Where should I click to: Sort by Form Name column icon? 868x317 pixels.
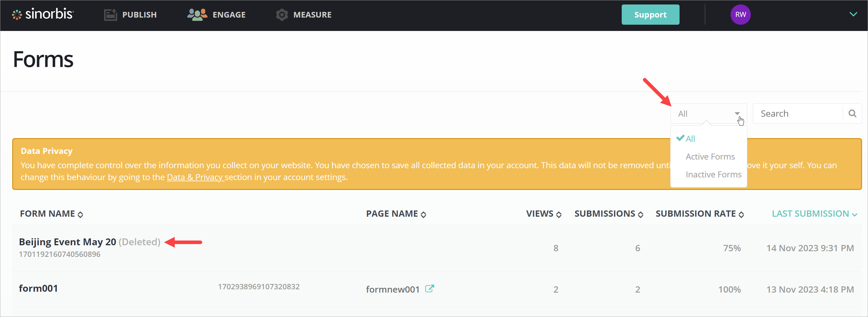pos(80,214)
